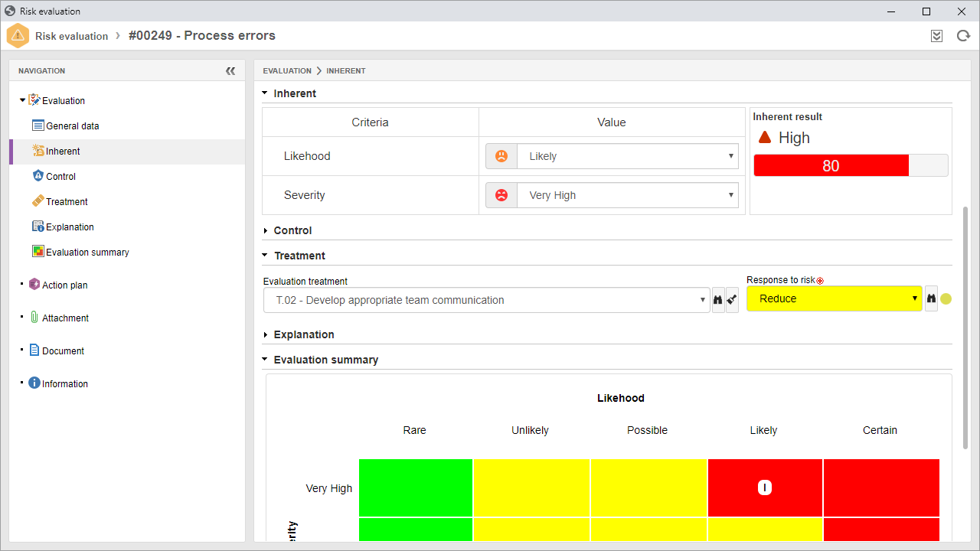Click the clear brush icon beside treatment
The width and height of the screenshot is (980, 551).
coord(732,300)
